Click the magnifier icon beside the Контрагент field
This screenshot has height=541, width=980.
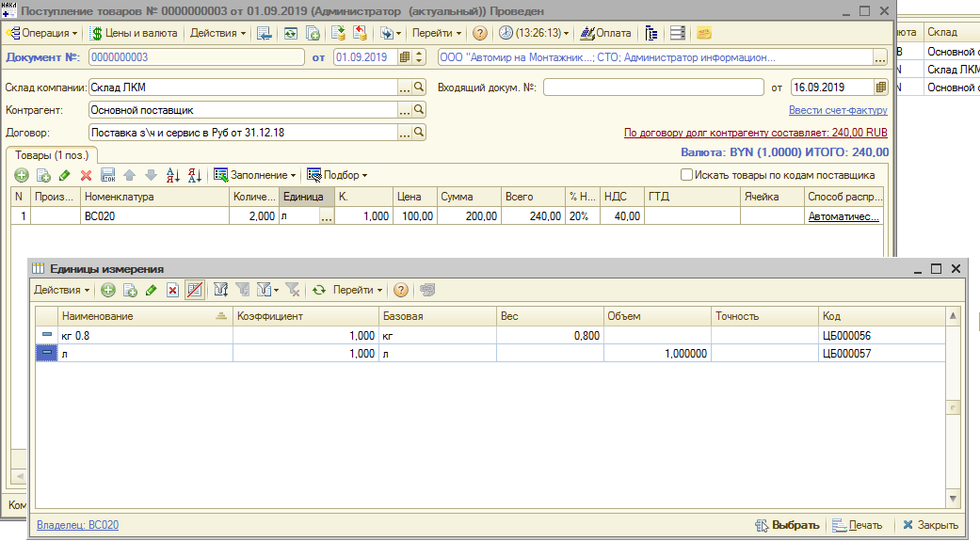click(x=419, y=110)
